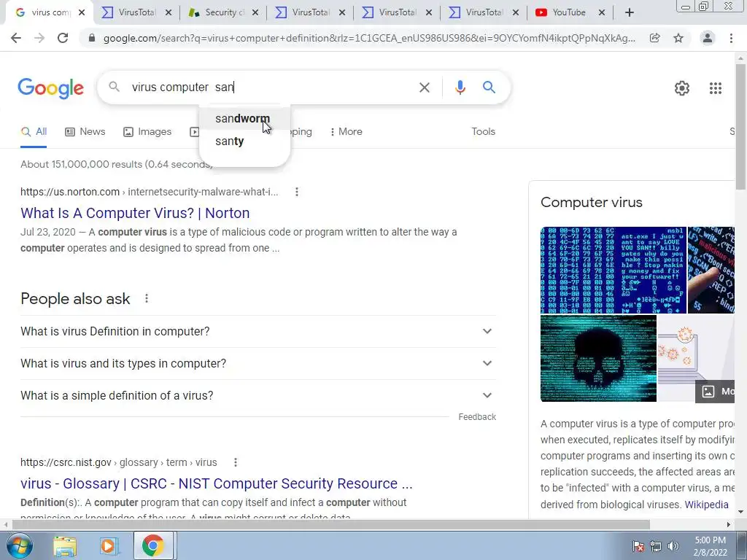Open Chrome's three-dot menu
Image resolution: width=747 pixels, height=560 pixels.
click(731, 38)
